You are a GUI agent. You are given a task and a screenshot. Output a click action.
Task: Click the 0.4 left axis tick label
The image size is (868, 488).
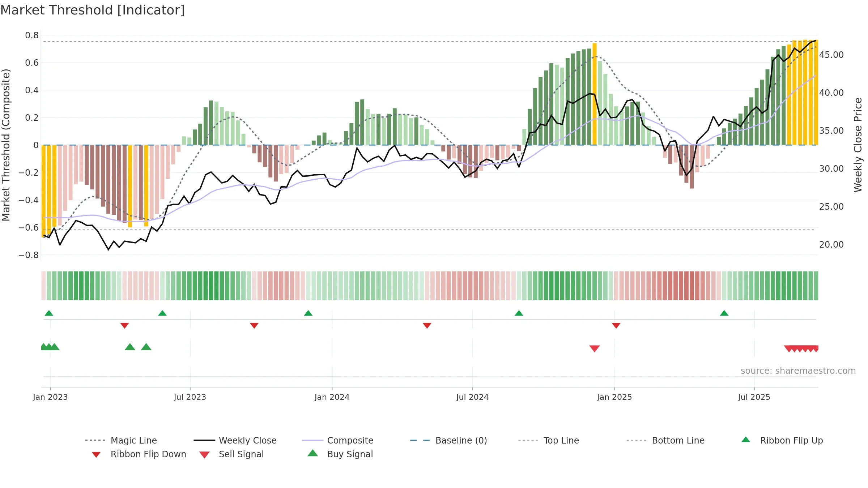pos(32,90)
